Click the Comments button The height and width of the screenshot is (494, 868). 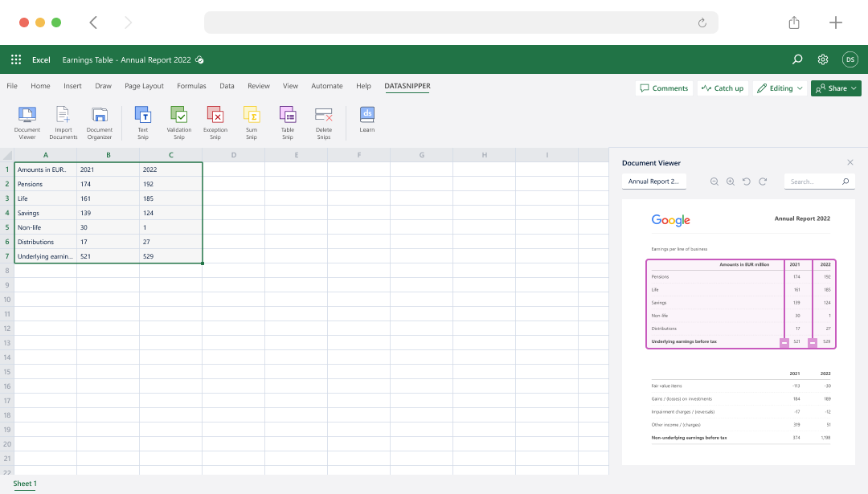coord(663,88)
